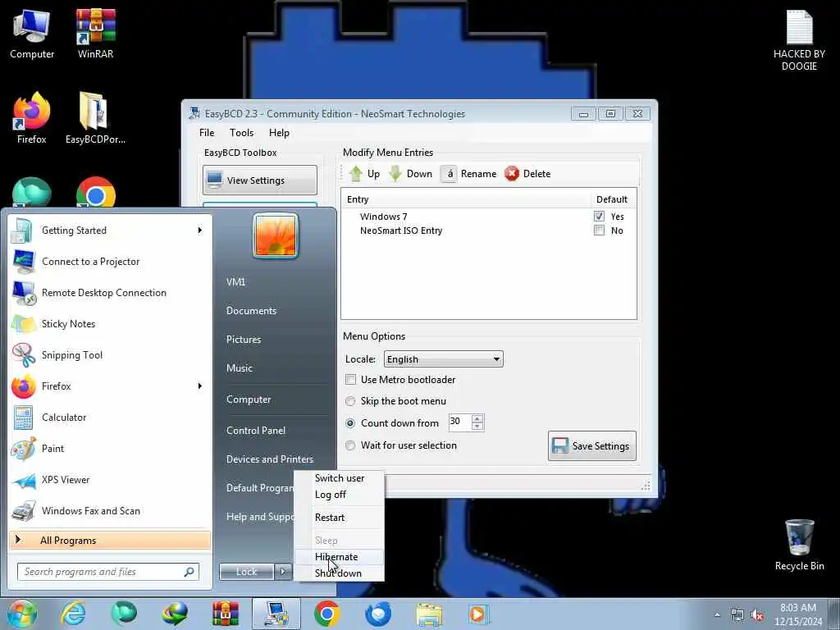The image size is (840, 630).
Task: Open the Locale dropdown
Action: pos(444,359)
